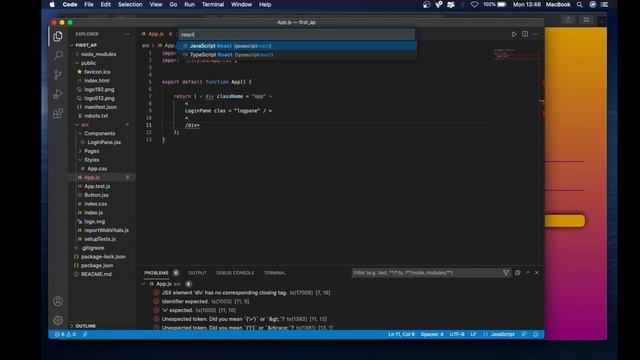Open Source Control view

[x=58, y=74]
